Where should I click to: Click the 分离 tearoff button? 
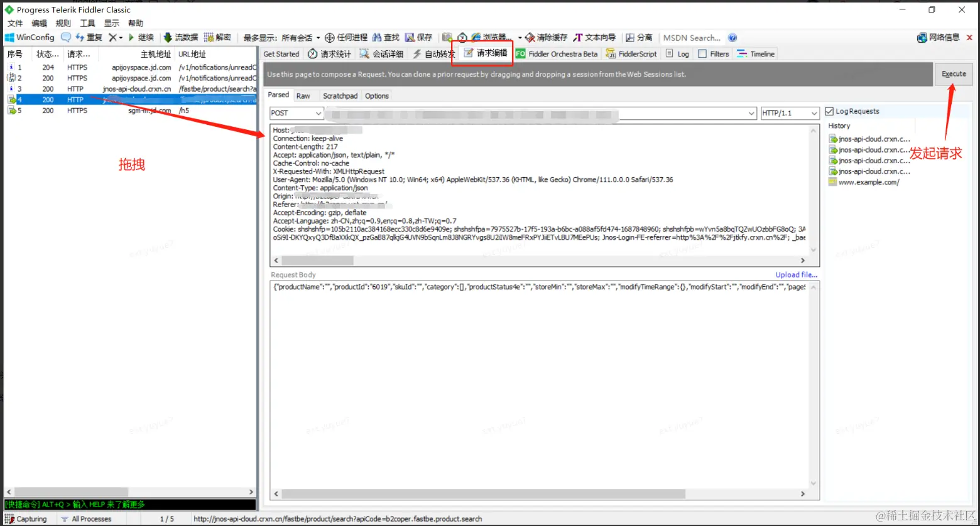coord(639,38)
